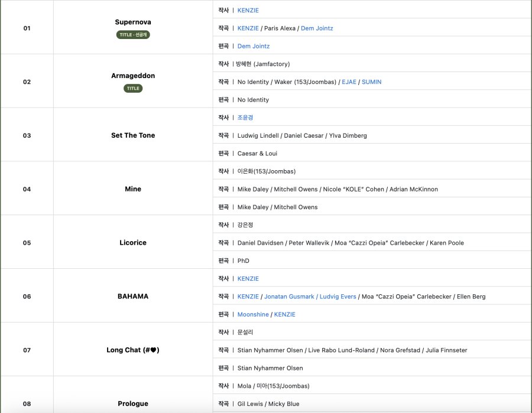
Task: Select the Prologue track title
Action: click(133, 404)
